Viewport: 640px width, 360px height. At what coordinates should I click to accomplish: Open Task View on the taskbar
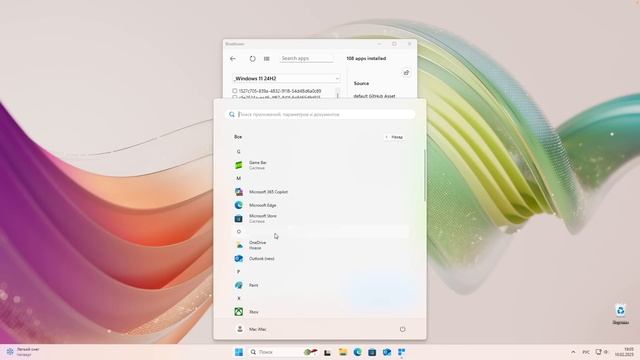[x=327, y=352]
